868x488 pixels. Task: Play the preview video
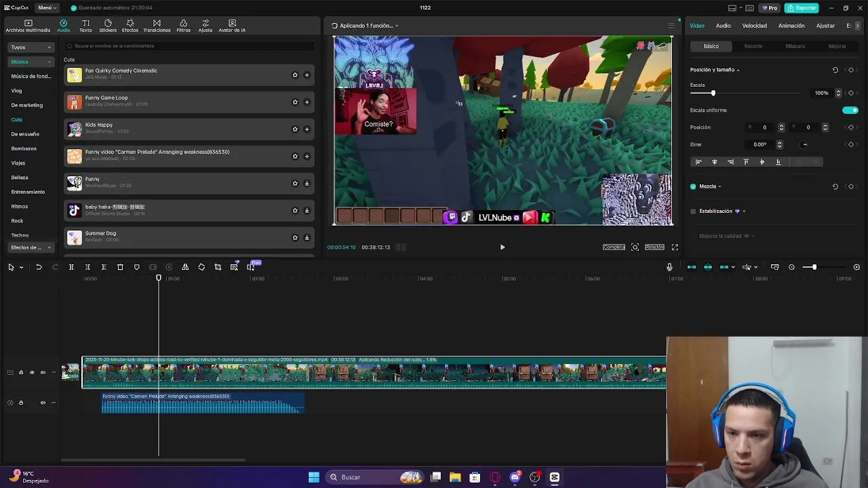click(x=502, y=247)
